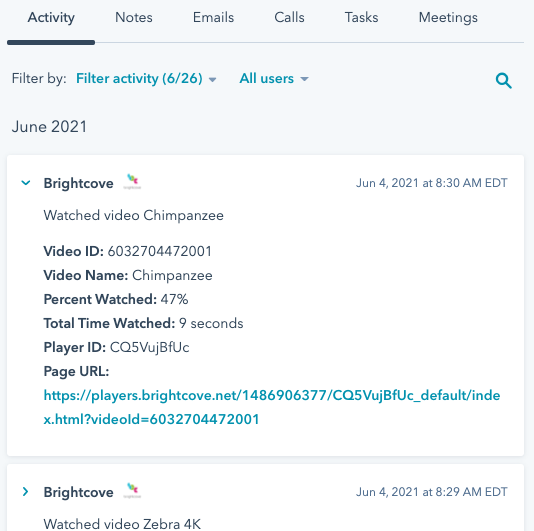
Task: Open the All users dropdown
Action: pyautogui.click(x=274, y=79)
